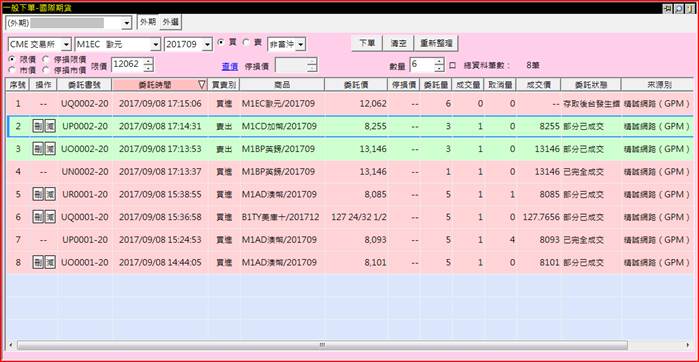Click the 買賣別 column header
The width and height of the screenshot is (699, 362).
click(x=223, y=85)
